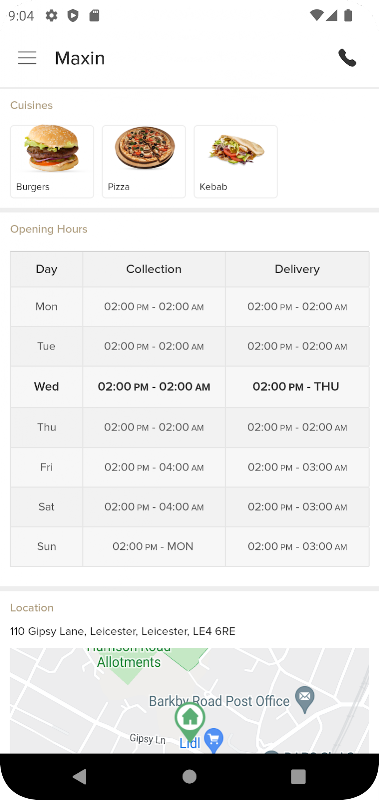Screen dimensions: 379x800
Task: Click the Lidl shopping cart pin
Action: click(214, 739)
